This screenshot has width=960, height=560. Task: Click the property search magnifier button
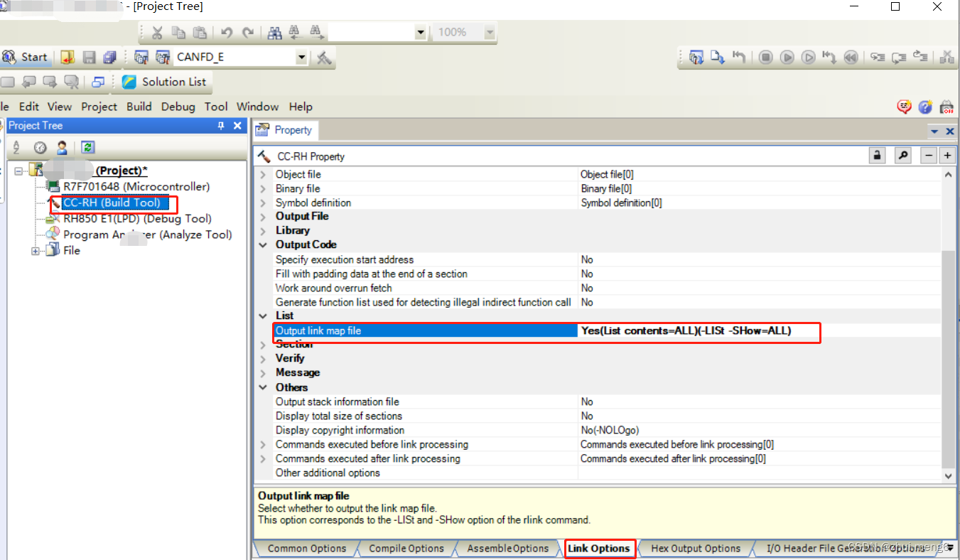(x=903, y=156)
